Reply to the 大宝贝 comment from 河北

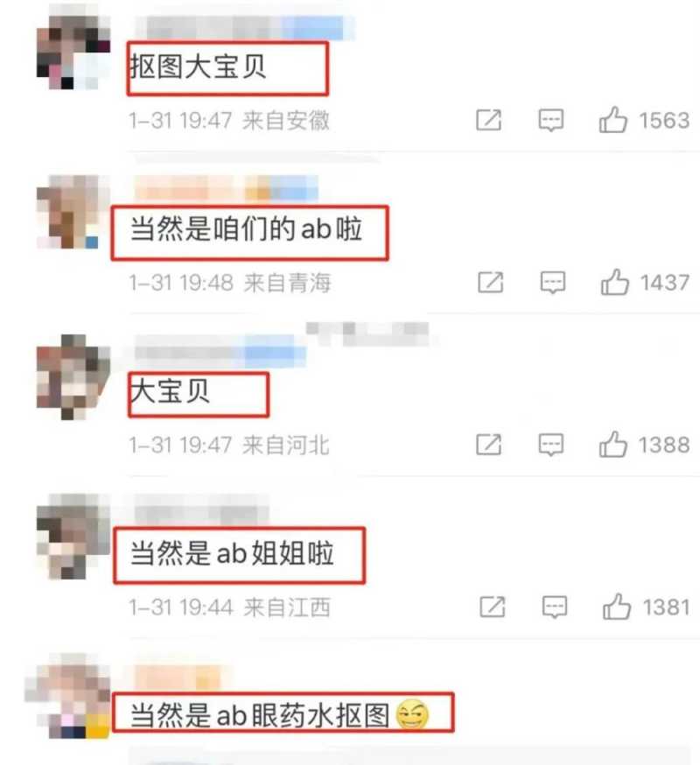click(551, 445)
